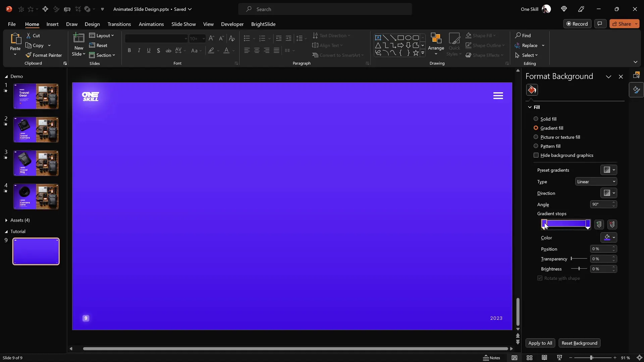Viewport: 644px width, 362px height.
Task: Click the add gradient stop icon
Action: pos(599,225)
